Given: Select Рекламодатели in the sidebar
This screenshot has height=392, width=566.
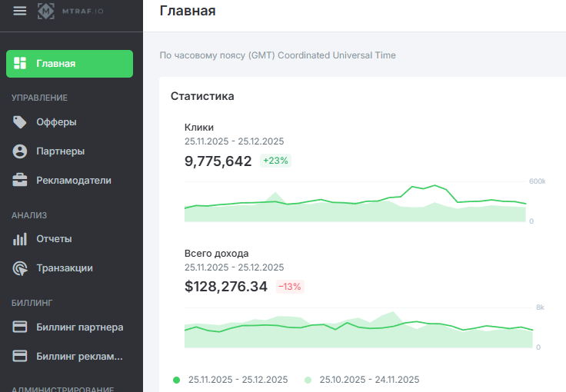Looking at the screenshot, I should pos(74,181).
